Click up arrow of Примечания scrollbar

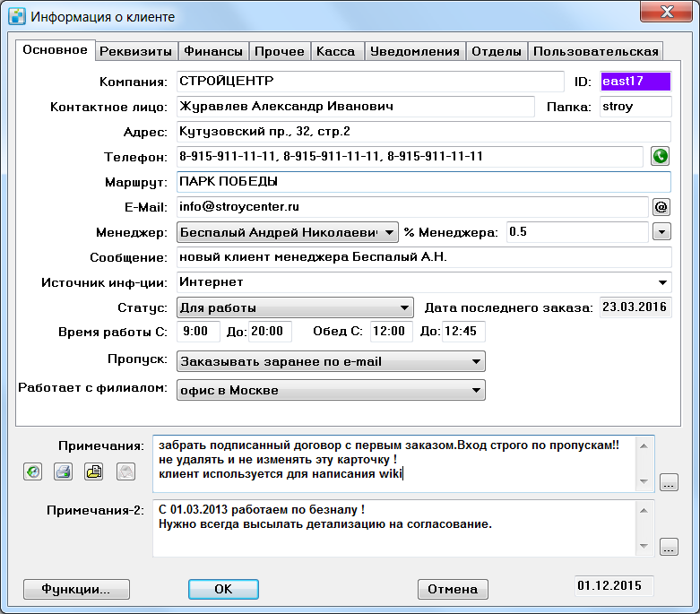coord(644,446)
